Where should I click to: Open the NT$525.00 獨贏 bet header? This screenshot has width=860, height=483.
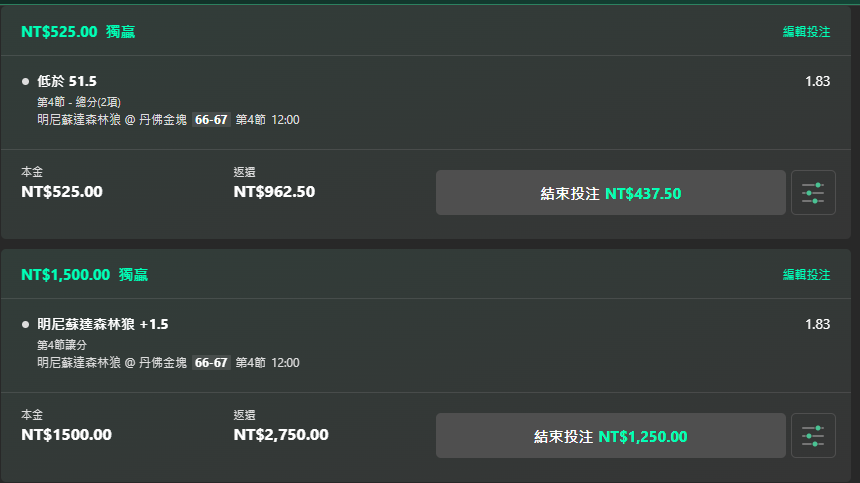tap(78, 32)
